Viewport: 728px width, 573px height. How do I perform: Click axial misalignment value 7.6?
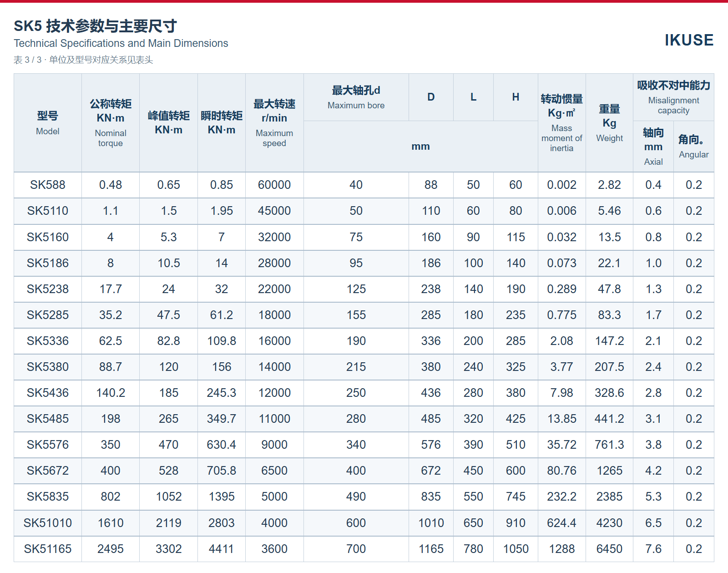(x=653, y=549)
